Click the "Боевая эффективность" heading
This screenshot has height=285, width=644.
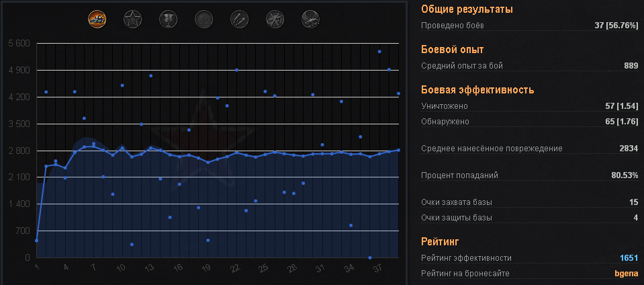point(477,89)
